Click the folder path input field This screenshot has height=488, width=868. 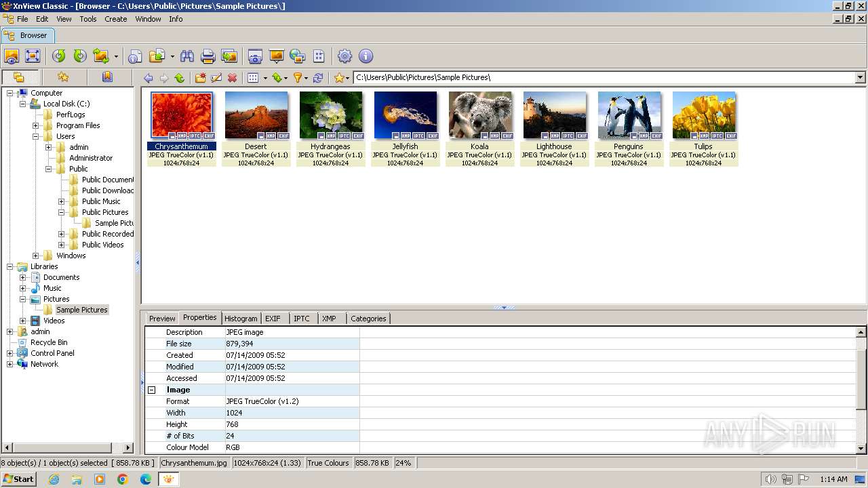point(604,77)
